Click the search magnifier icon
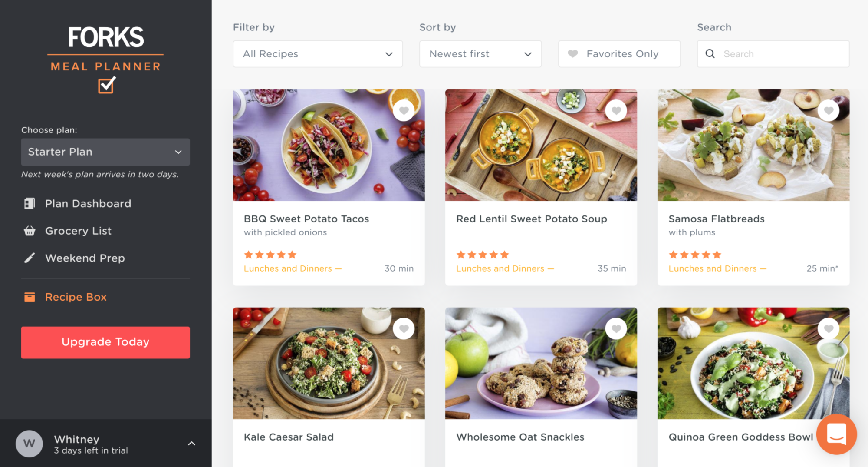The image size is (868, 467). [x=710, y=53]
